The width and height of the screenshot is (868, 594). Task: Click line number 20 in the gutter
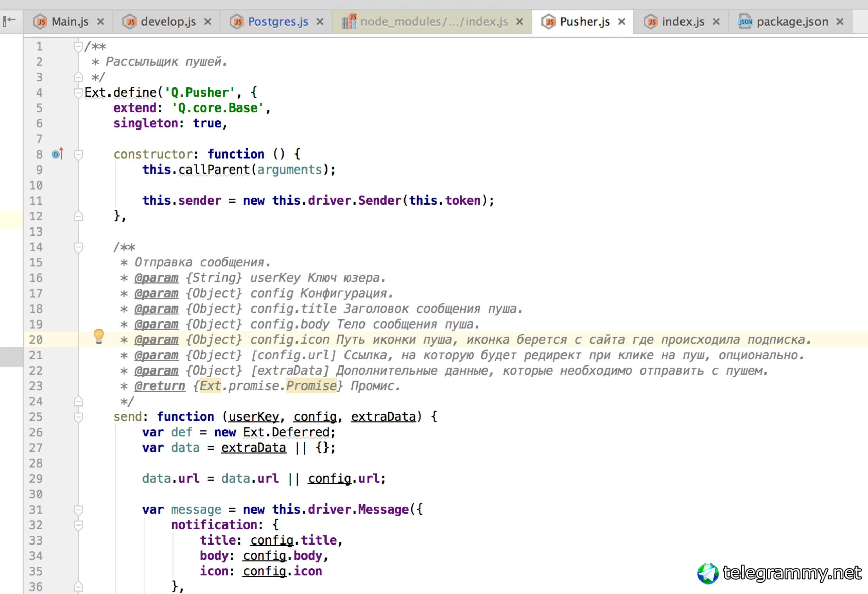tap(36, 340)
